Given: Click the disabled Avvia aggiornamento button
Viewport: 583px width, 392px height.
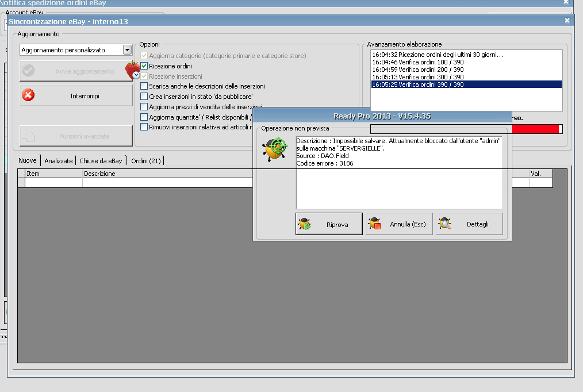Looking at the screenshot, I should point(76,71).
